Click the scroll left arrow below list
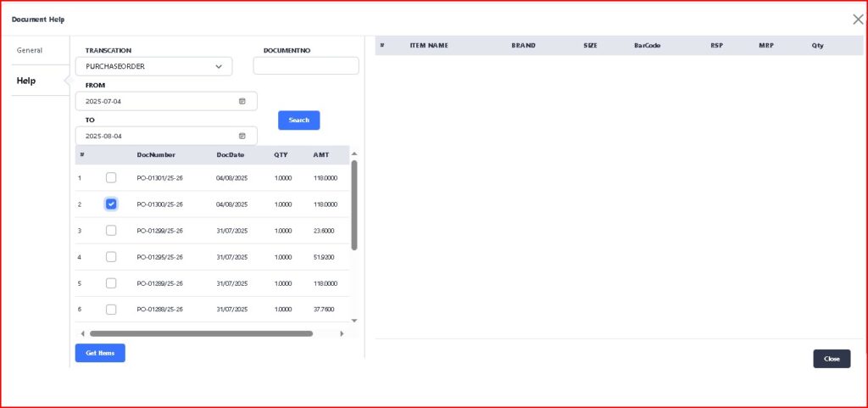This screenshot has height=408, width=868. (x=82, y=333)
